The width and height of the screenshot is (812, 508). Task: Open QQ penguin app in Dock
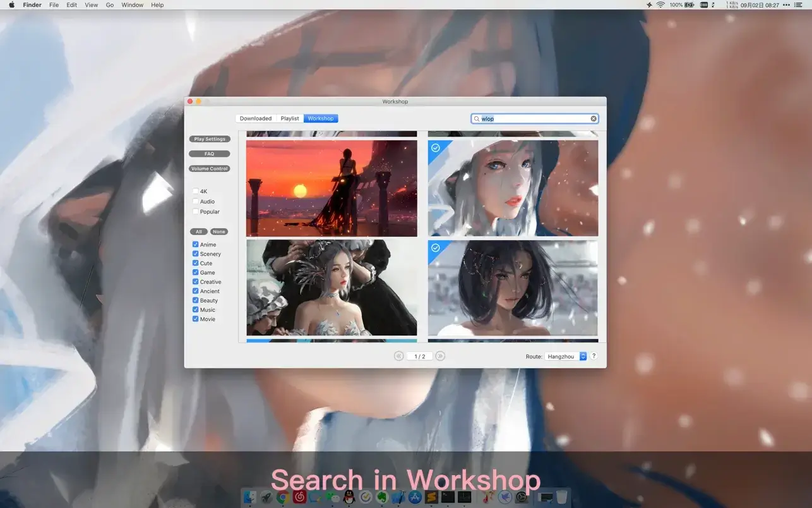[x=349, y=498]
